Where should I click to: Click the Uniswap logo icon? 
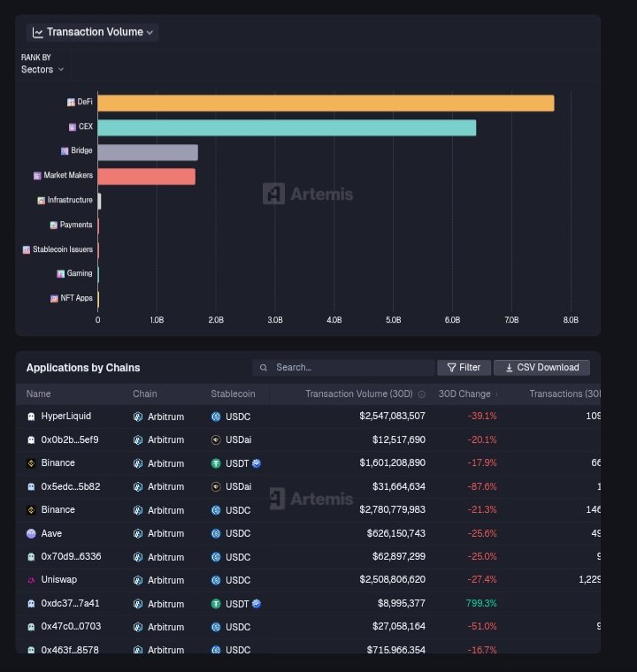pos(31,580)
